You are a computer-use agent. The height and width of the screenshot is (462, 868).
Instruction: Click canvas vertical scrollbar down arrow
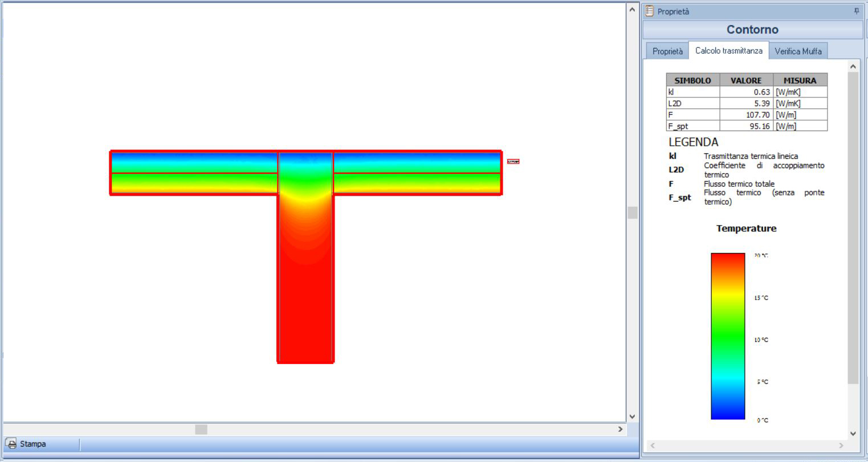click(632, 416)
